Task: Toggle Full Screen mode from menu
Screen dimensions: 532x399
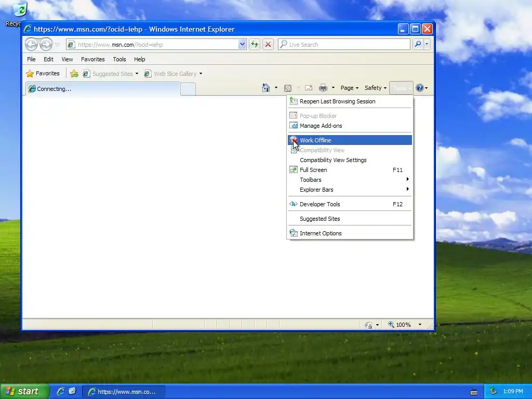Action: [x=350, y=170]
